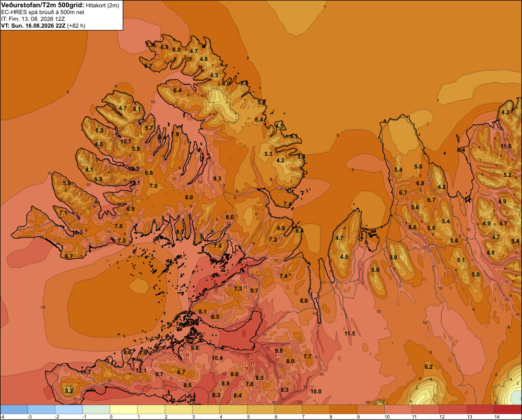Screen dimensions: 522x420
Task: Pick the darkest red swatch right of 14
Action: 508,409
